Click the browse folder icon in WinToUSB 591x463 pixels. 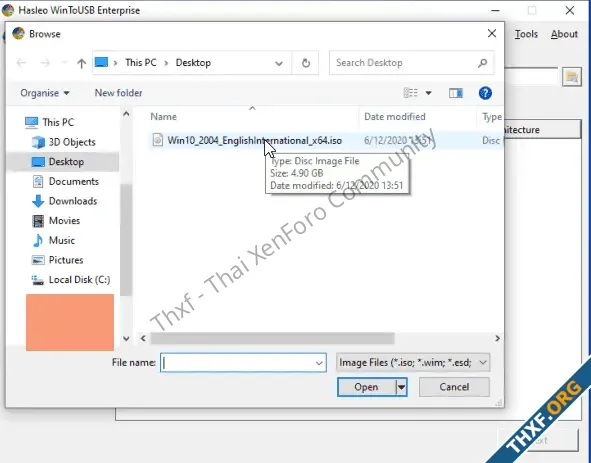click(x=572, y=77)
